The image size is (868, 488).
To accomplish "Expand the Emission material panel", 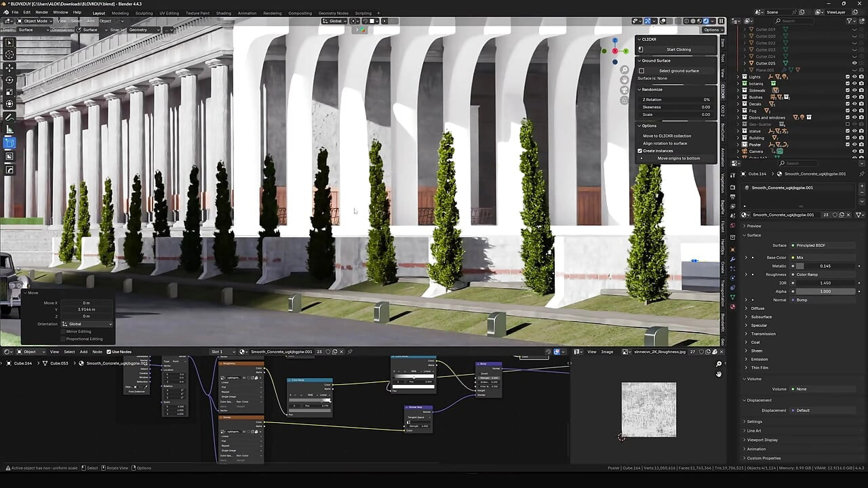I will pos(759,359).
